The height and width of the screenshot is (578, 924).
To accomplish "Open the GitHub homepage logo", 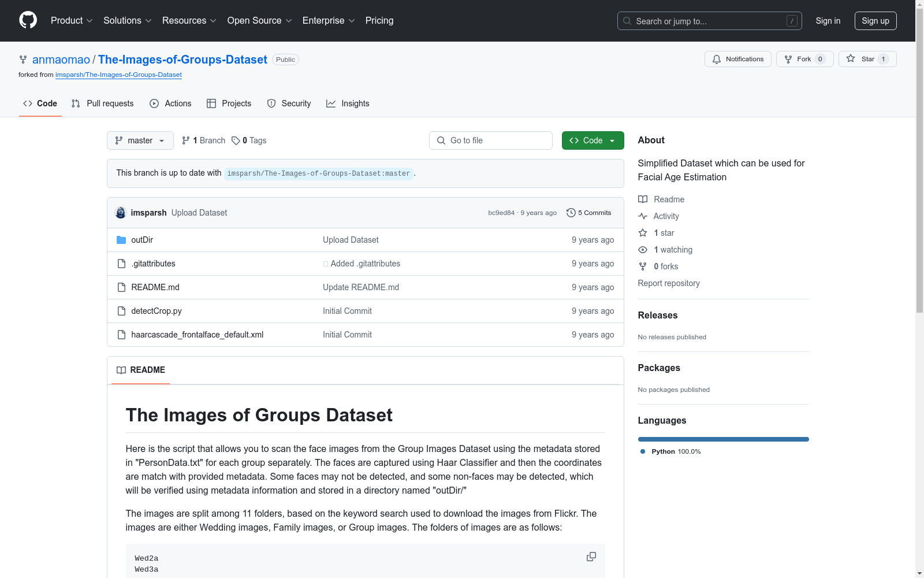I will [28, 20].
